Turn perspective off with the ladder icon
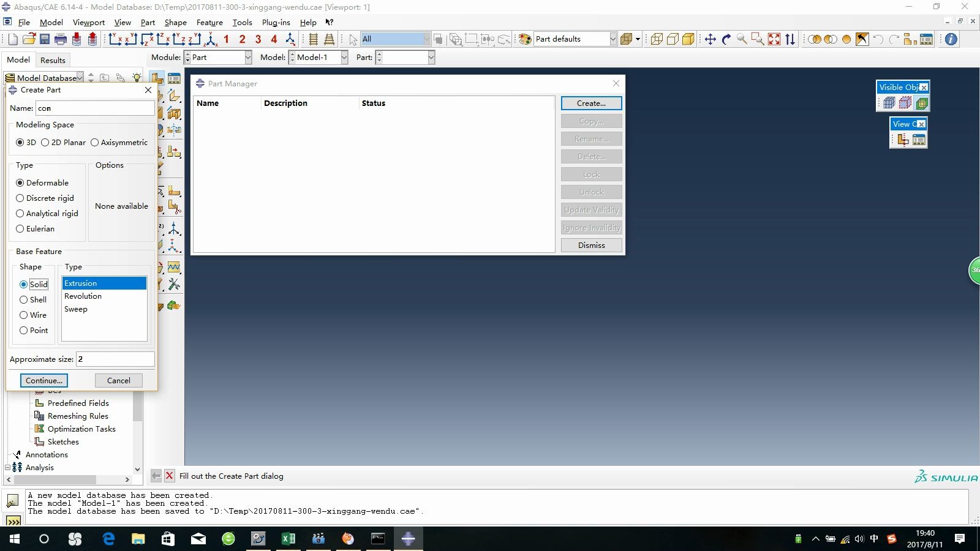 click(x=314, y=39)
